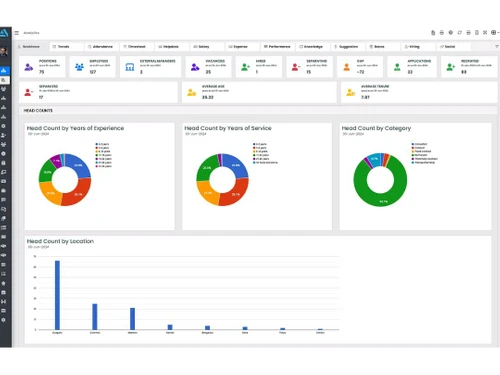
Task: Click the refresh icon in top toolbar
Action: coord(459,32)
